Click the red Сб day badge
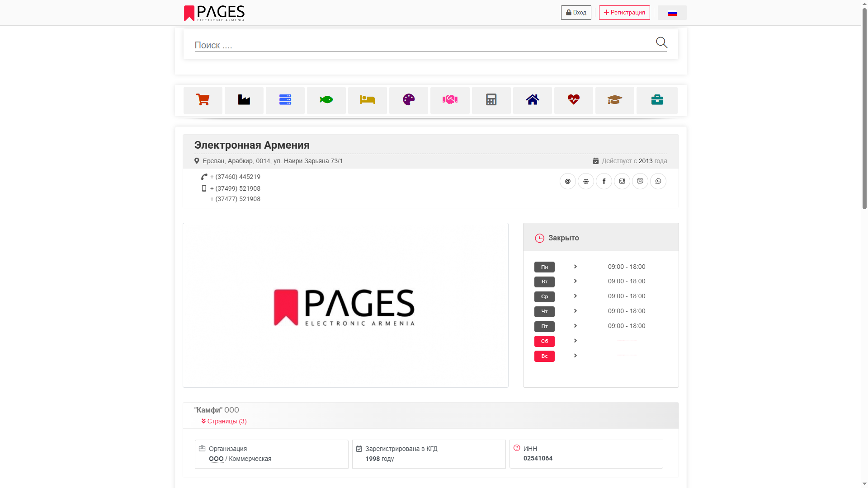 coord(544,342)
